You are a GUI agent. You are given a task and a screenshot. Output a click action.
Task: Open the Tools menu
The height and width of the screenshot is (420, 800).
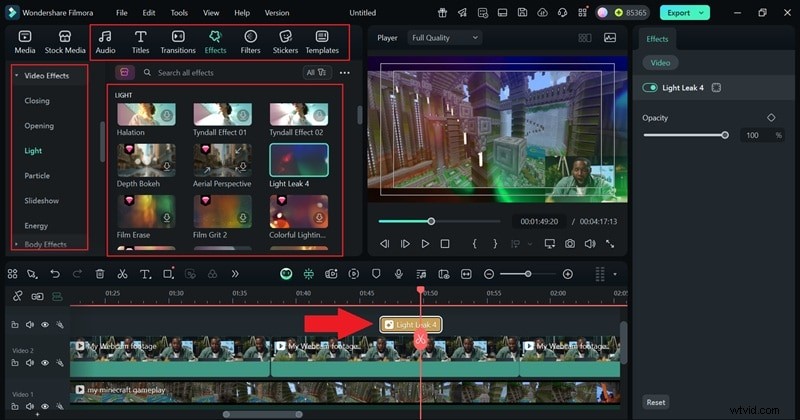click(179, 13)
